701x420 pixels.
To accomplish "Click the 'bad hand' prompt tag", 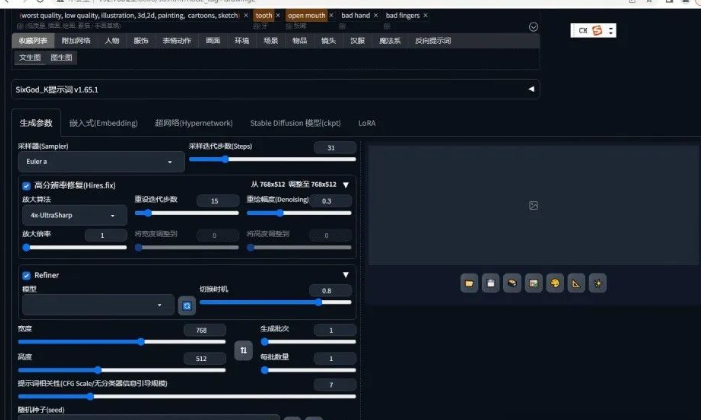I will pos(356,15).
